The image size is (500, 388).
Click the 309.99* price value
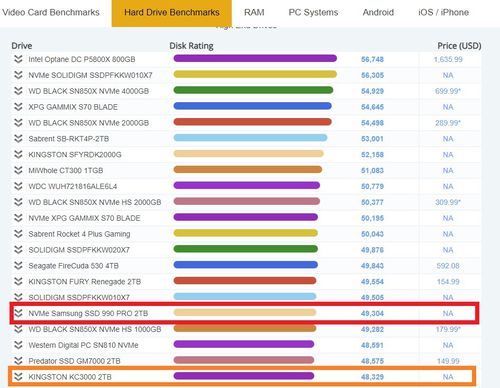point(448,202)
